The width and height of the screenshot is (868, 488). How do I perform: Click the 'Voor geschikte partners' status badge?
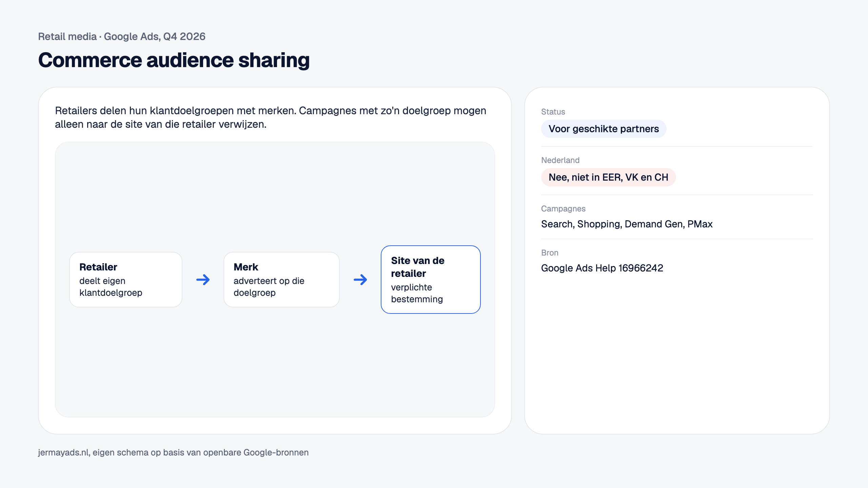604,129
